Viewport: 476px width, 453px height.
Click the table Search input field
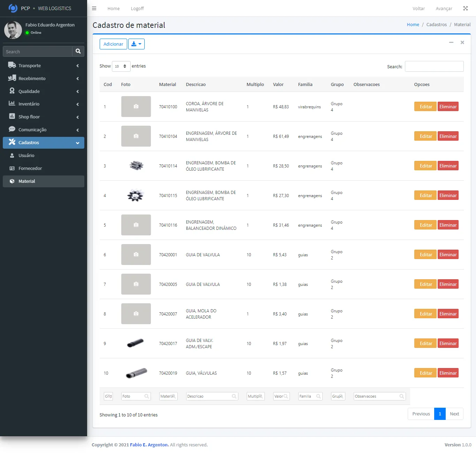click(x=434, y=67)
